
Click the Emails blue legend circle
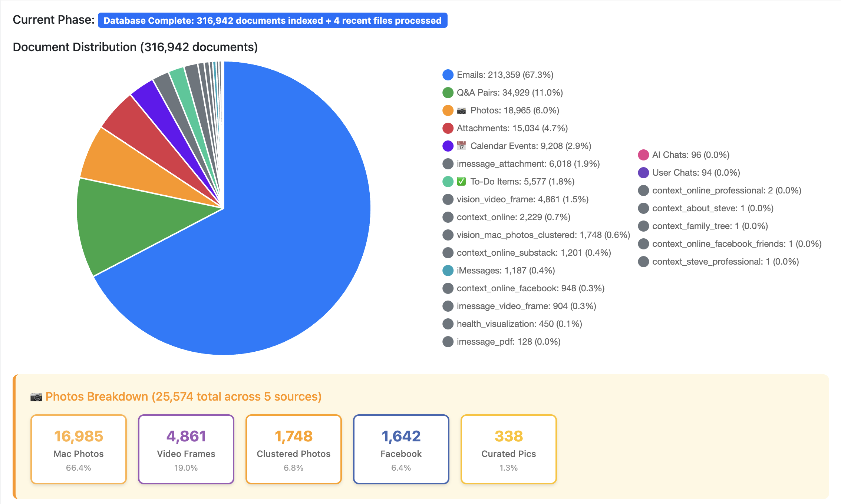[x=448, y=75]
